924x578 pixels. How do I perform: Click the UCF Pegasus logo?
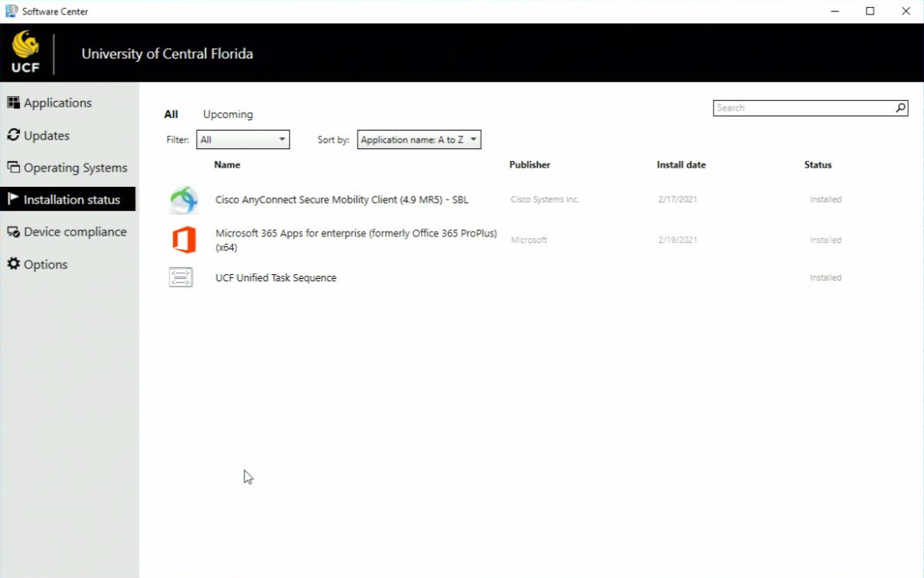click(x=26, y=52)
